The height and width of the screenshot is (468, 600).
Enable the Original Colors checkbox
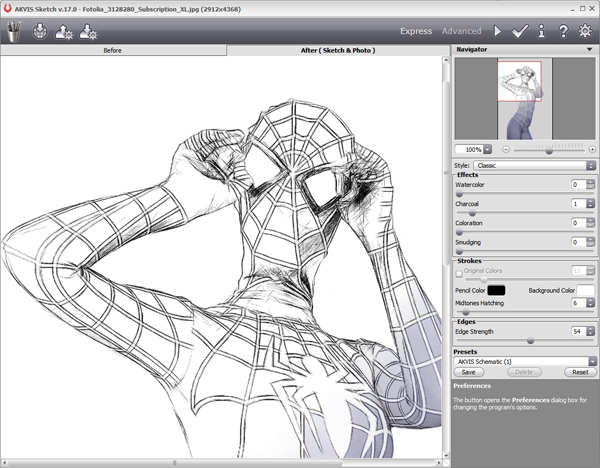(x=459, y=274)
